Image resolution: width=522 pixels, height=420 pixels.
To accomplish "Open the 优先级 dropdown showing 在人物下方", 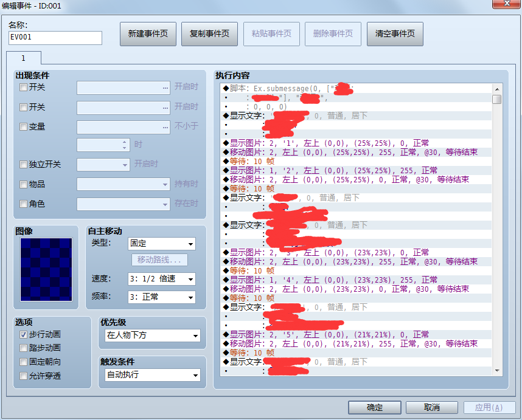I will [153, 336].
